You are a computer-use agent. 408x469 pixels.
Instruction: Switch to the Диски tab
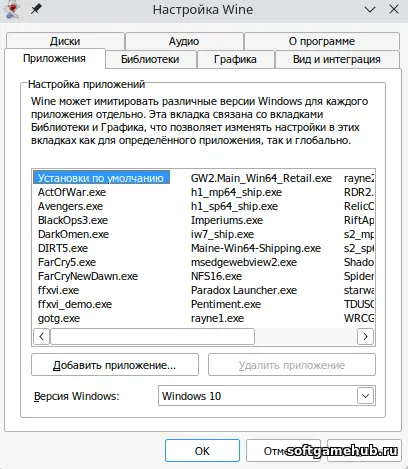pyautogui.click(x=65, y=41)
